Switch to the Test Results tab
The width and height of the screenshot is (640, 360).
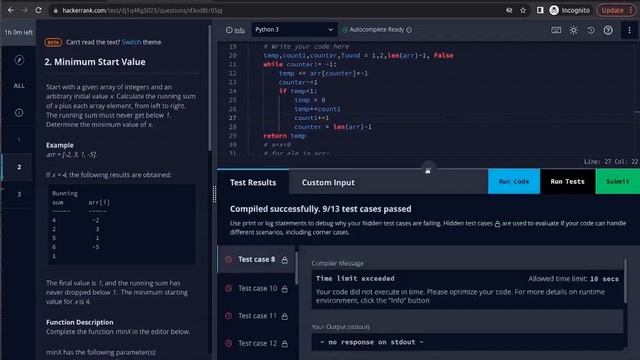coord(253,182)
